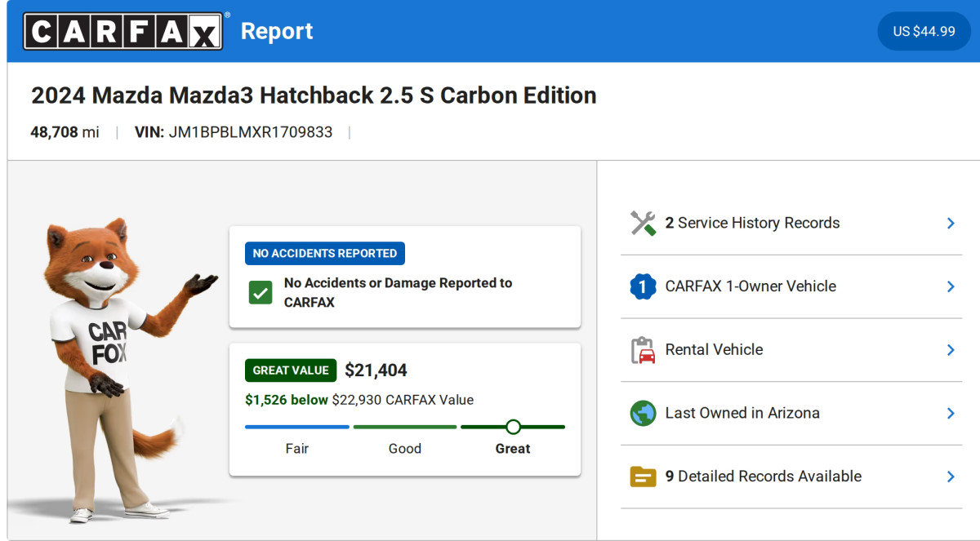980x541 pixels.
Task: Click the Fair rating label
Action: pyautogui.click(x=297, y=449)
